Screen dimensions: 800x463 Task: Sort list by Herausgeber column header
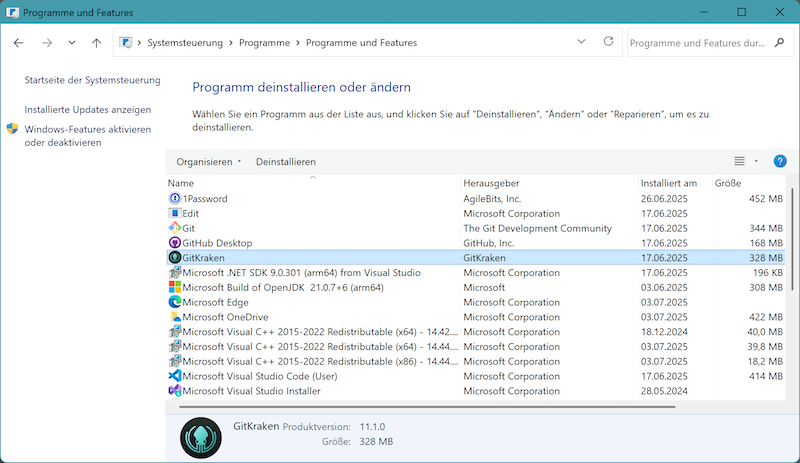[x=549, y=183]
